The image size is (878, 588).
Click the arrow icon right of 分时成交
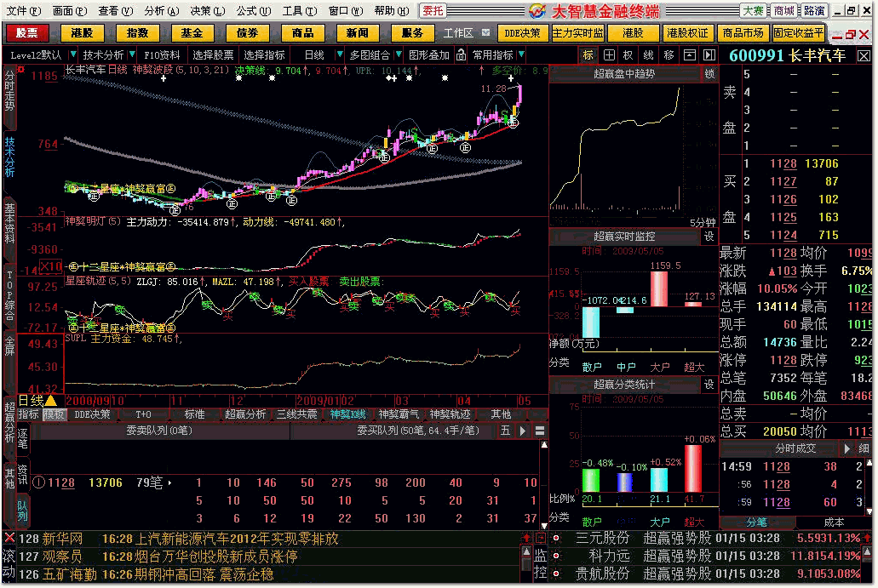point(846,448)
